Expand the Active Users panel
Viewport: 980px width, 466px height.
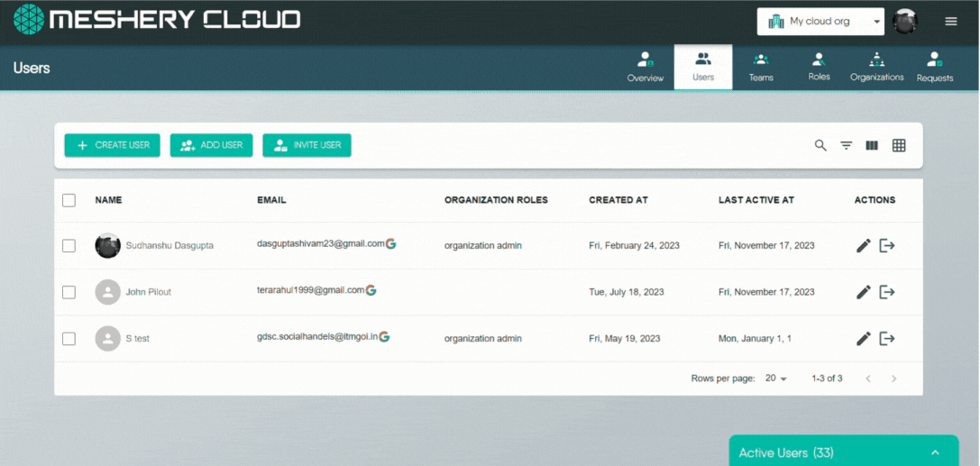click(935, 452)
